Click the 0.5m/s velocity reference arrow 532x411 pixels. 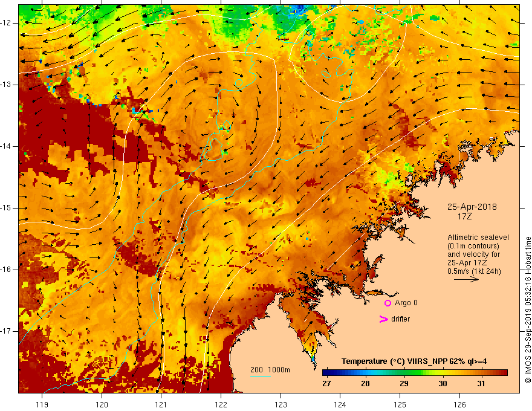pos(466,279)
